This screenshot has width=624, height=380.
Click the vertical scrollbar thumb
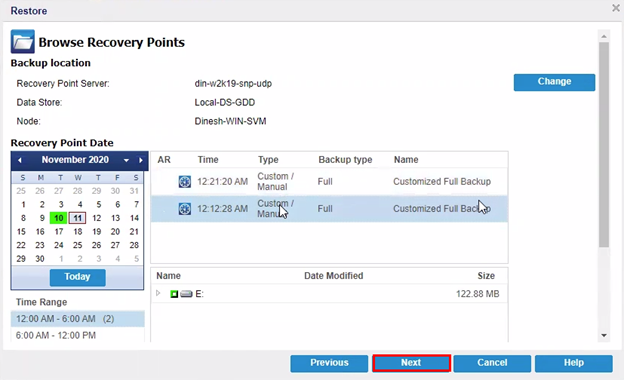(604, 144)
